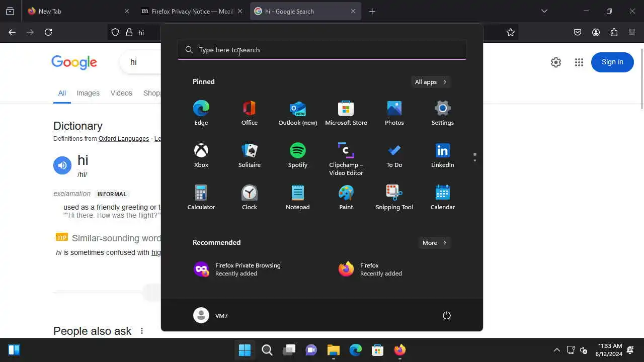Go to Google homepage via logo

(74, 62)
